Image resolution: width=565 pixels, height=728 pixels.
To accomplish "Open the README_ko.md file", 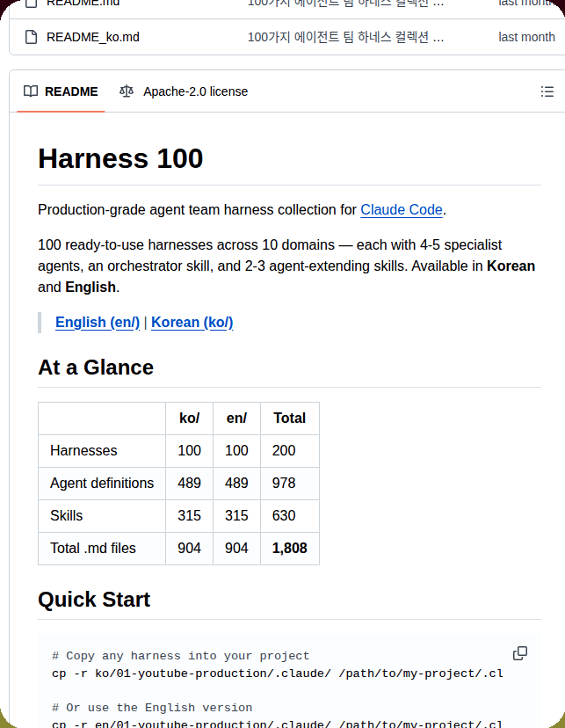I will point(93,37).
